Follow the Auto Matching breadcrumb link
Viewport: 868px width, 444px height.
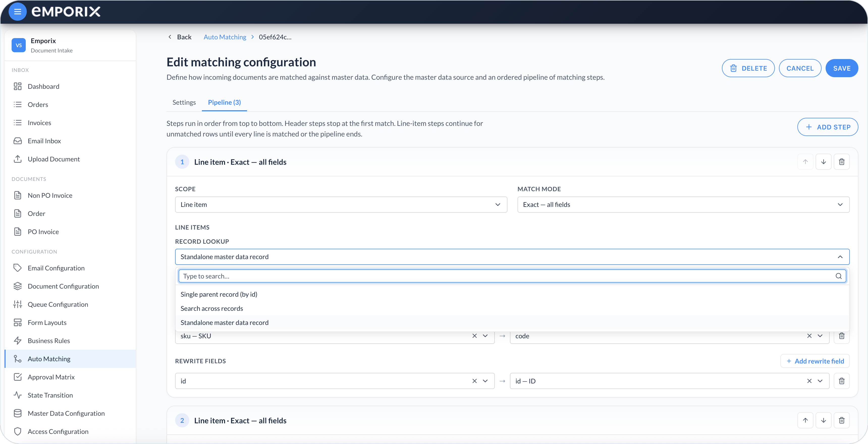[x=225, y=37]
